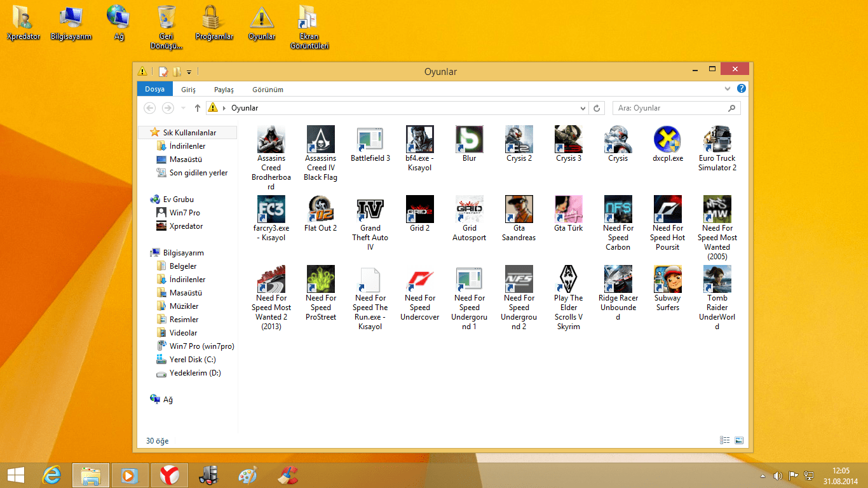Expand the ribbon with the chevron
The height and width of the screenshot is (488, 868).
[728, 89]
